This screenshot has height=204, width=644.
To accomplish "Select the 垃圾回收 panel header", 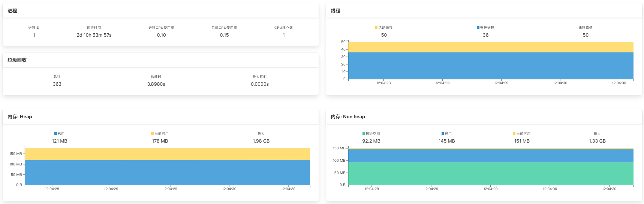I will pyautogui.click(x=160, y=60).
